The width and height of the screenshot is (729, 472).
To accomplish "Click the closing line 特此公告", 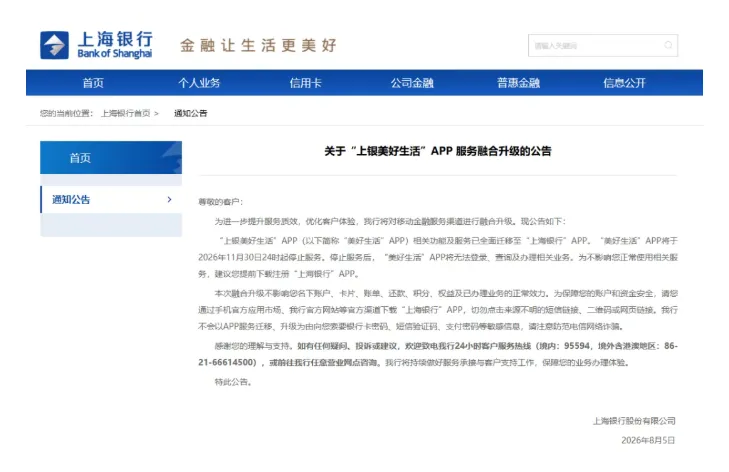I will [x=232, y=382].
